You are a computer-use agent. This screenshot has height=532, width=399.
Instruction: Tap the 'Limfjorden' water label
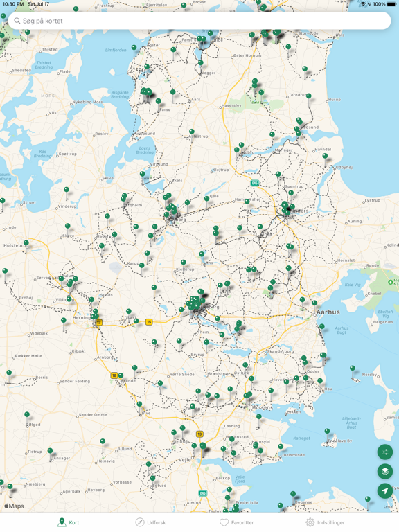click(x=116, y=50)
